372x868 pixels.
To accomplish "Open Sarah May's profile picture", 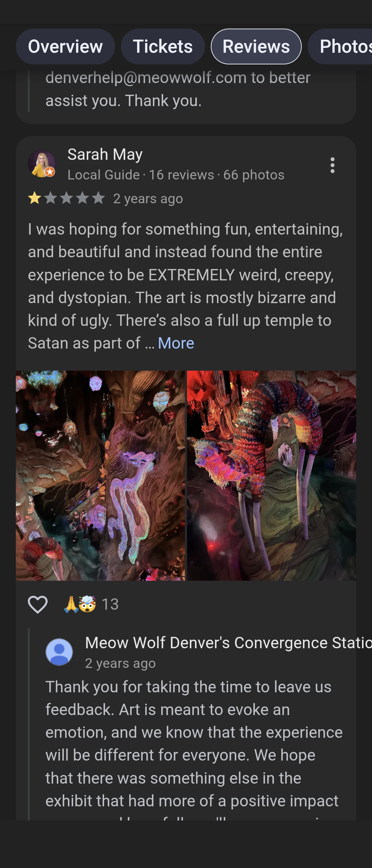I will pos(42,164).
